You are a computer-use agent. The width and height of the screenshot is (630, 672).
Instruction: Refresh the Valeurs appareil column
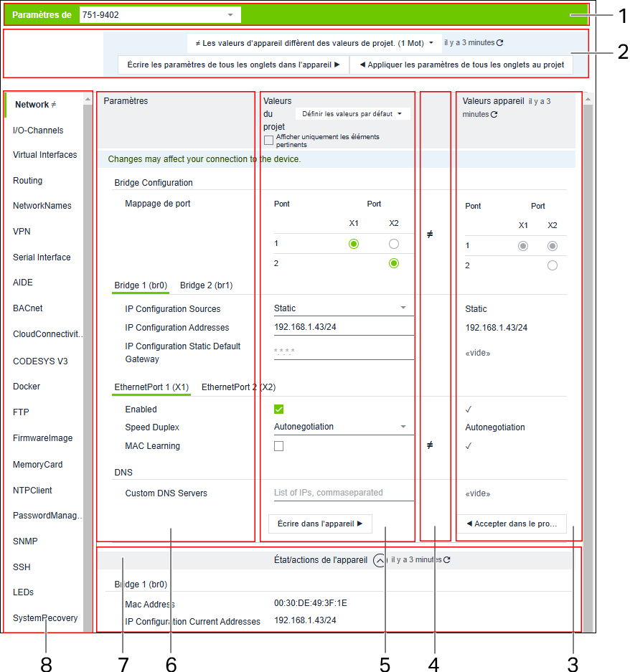click(x=494, y=115)
